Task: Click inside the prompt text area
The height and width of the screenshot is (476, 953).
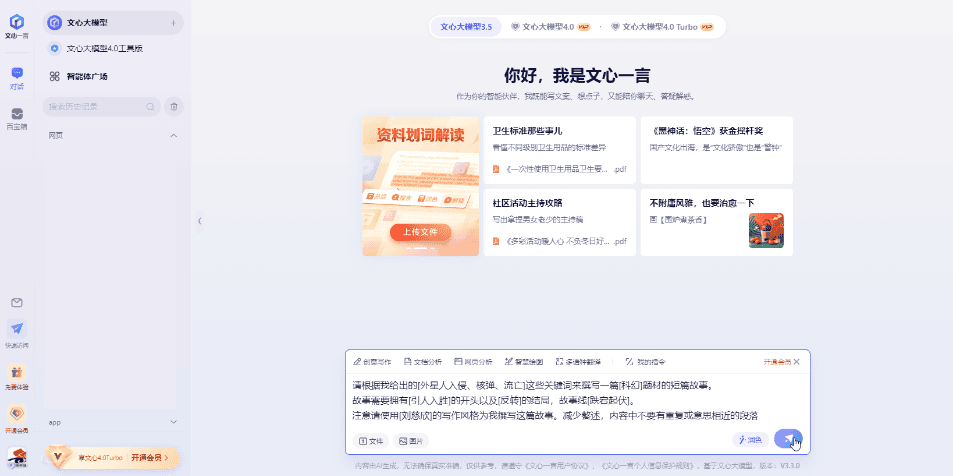Action: tap(577, 401)
